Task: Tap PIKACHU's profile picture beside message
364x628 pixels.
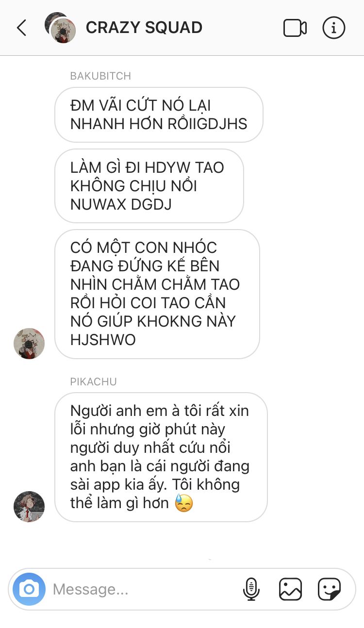Action: (29, 506)
